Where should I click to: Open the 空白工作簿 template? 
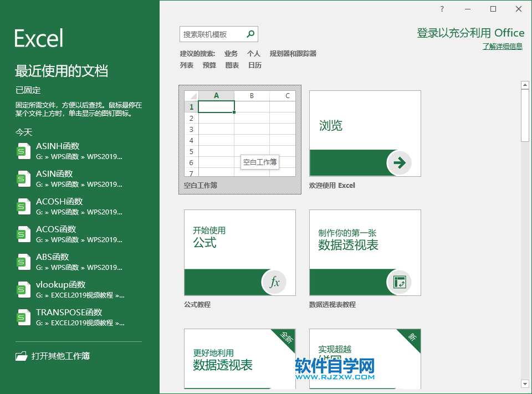tap(239, 133)
